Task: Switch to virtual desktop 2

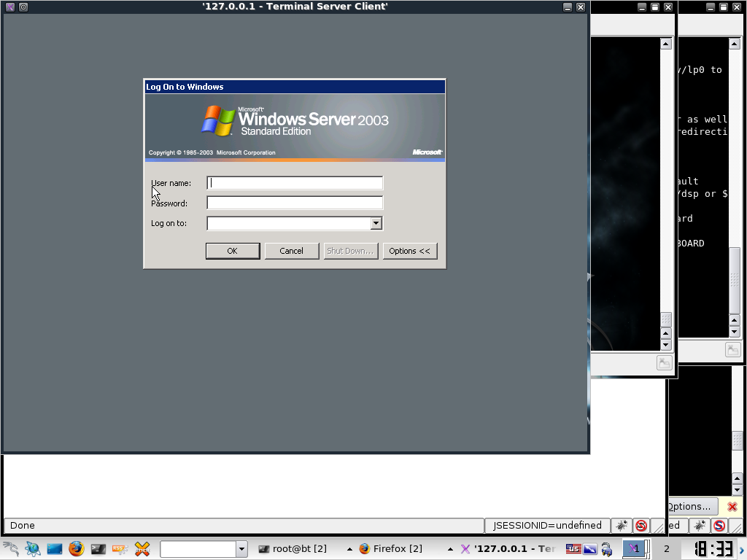Action: 666,549
